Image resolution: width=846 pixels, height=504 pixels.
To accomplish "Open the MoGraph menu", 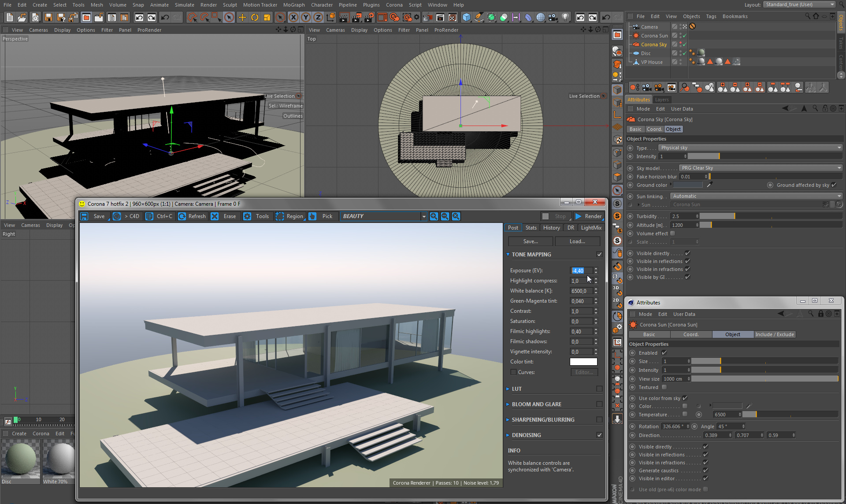I will tap(294, 5).
